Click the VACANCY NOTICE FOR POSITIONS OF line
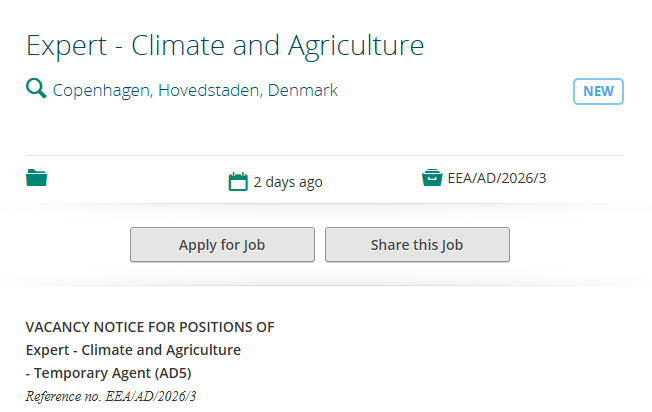 150,327
